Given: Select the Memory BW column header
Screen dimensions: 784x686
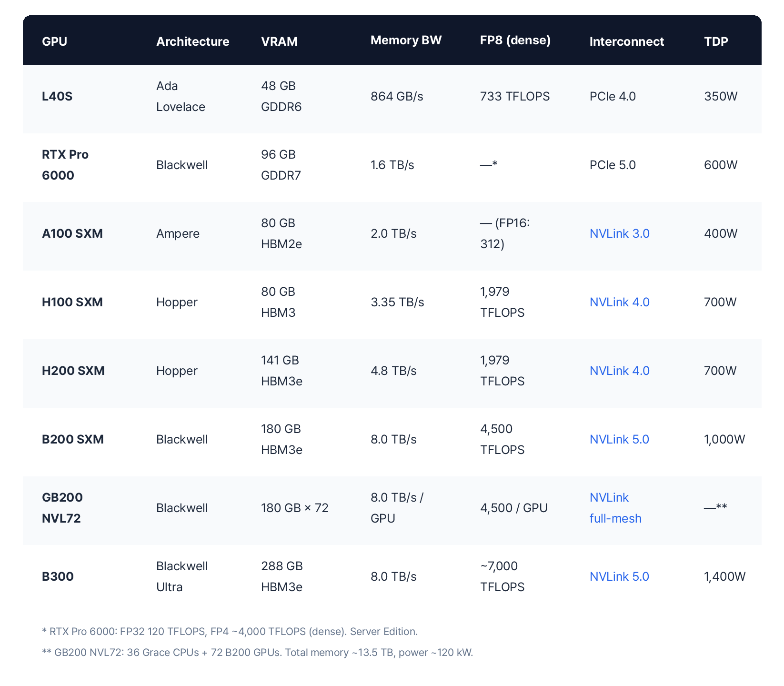Looking at the screenshot, I should tap(406, 40).
